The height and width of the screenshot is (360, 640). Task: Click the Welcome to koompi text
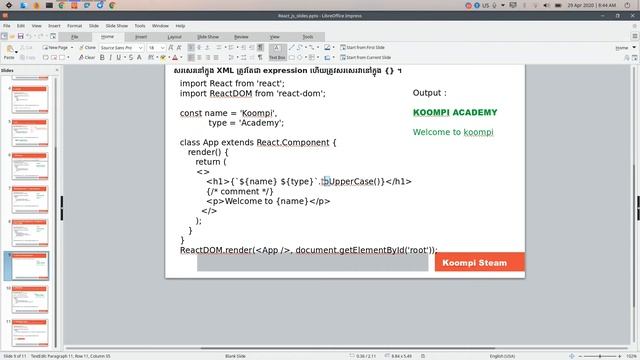coord(453,132)
